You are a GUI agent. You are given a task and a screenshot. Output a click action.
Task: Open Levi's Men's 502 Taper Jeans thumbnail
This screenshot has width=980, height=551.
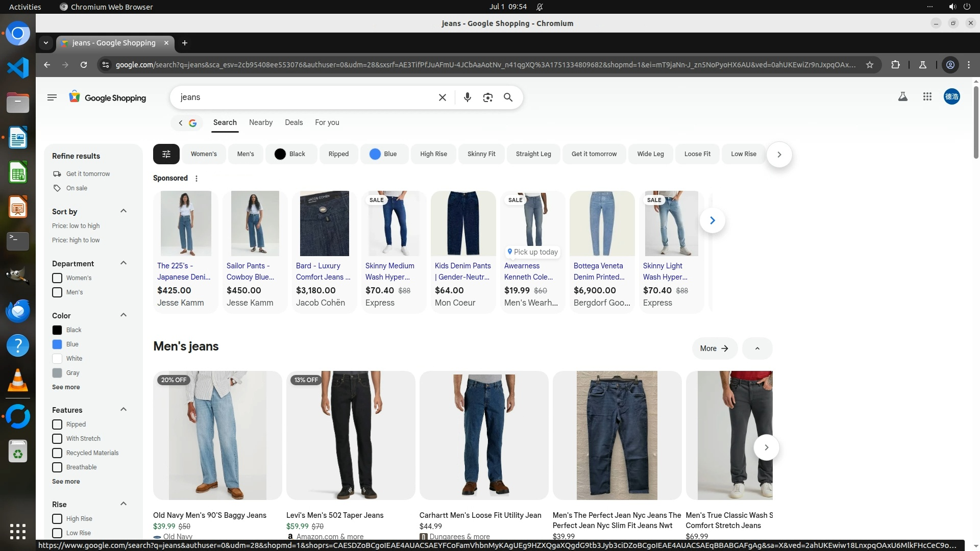point(351,435)
